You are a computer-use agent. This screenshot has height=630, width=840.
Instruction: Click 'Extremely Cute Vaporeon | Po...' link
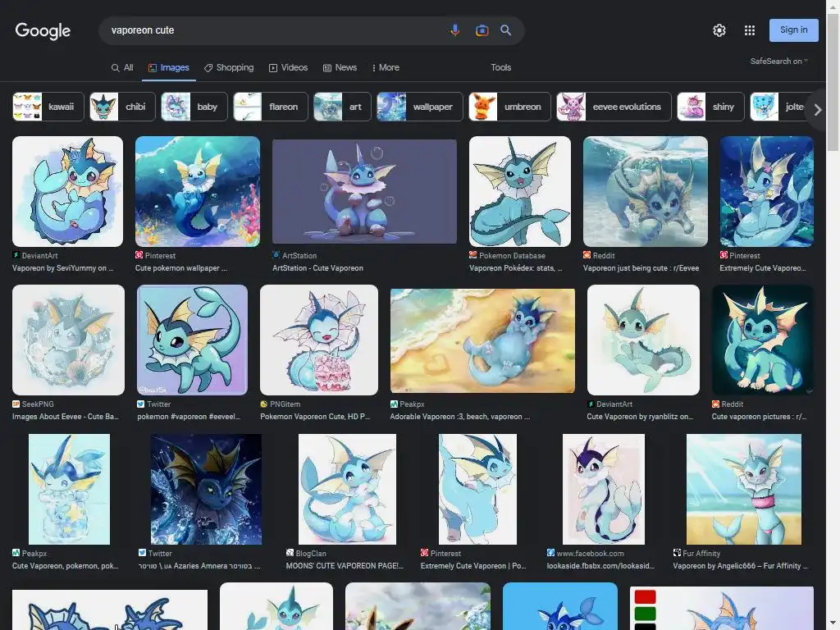(x=473, y=566)
